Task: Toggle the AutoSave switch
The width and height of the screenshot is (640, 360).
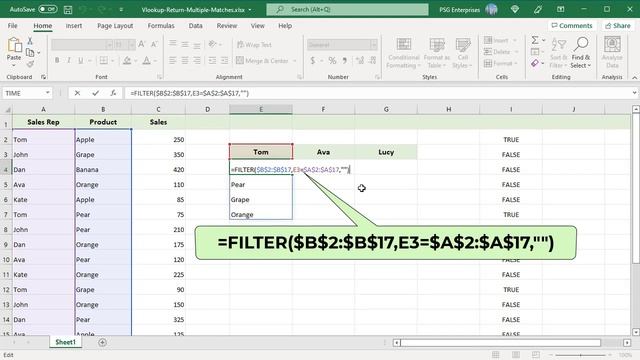Action: pos(48,9)
